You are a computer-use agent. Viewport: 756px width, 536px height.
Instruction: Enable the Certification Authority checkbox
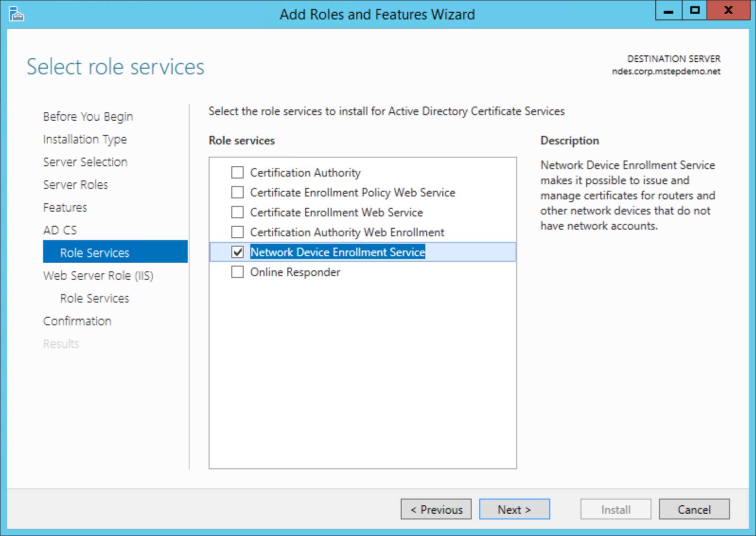tap(237, 172)
